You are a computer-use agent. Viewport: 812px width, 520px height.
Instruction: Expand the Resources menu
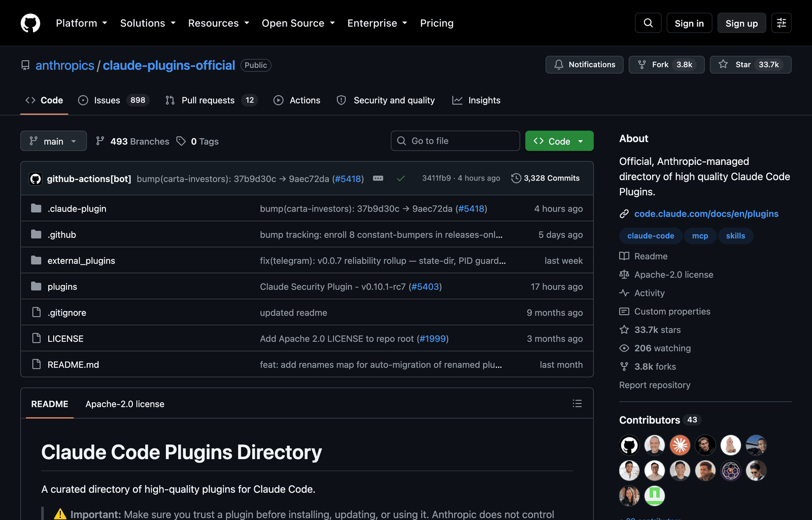(219, 23)
